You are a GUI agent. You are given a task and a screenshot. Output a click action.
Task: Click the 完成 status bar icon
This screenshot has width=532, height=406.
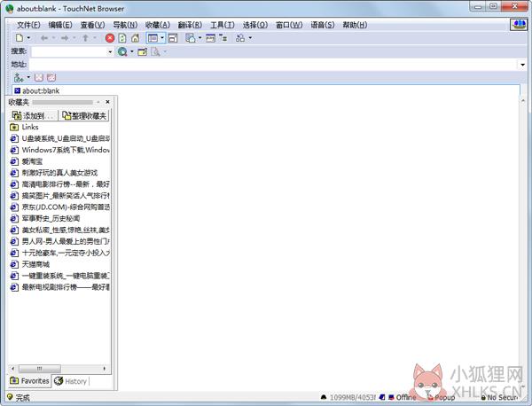[x=10, y=397]
